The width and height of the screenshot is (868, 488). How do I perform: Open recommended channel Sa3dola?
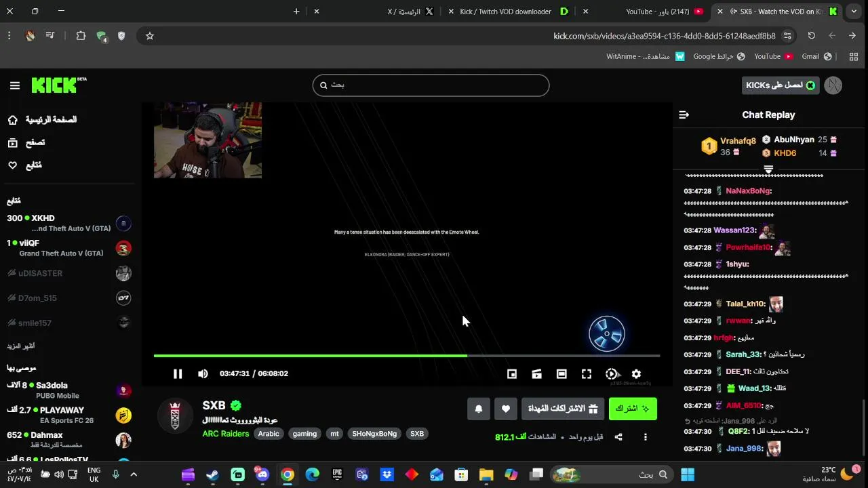[x=68, y=390]
